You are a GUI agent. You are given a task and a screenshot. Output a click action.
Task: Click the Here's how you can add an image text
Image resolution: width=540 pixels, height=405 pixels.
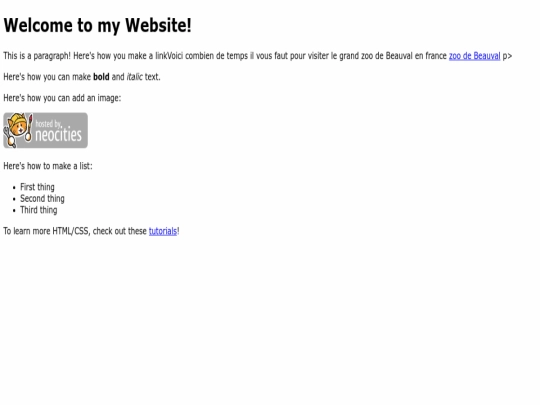[x=62, y=98]
